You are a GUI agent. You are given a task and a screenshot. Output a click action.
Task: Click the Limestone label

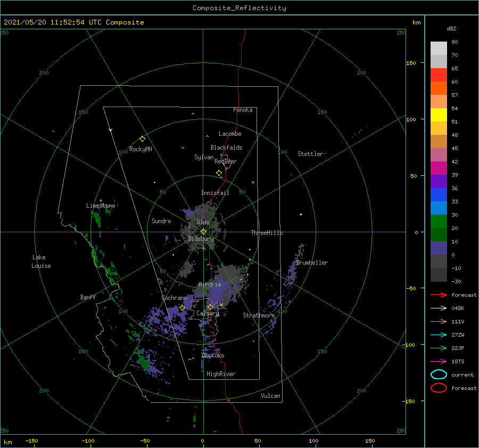click(101, 206)
